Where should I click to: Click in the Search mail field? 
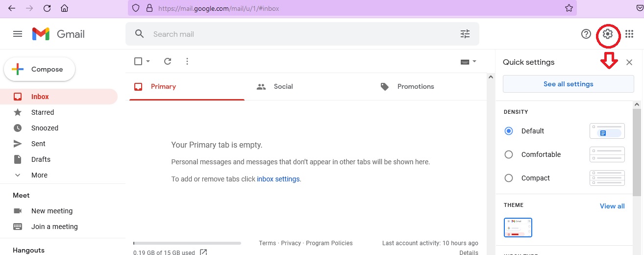302,34
